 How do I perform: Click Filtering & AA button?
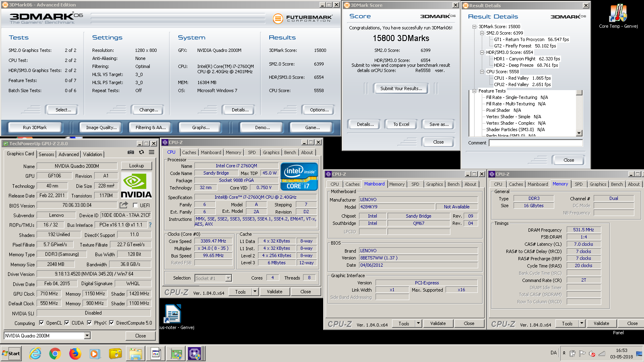tap(151, 128)
